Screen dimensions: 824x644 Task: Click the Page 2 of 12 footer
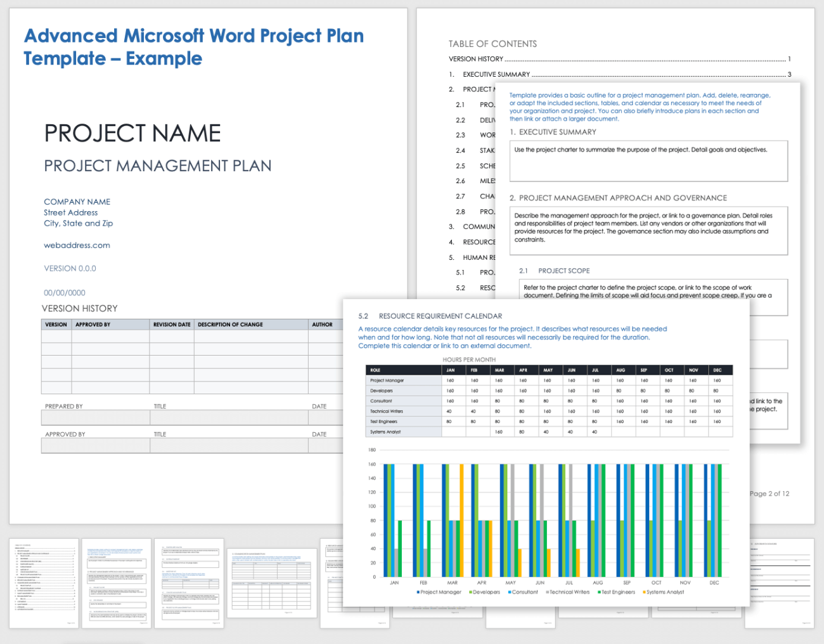(769, 494)
